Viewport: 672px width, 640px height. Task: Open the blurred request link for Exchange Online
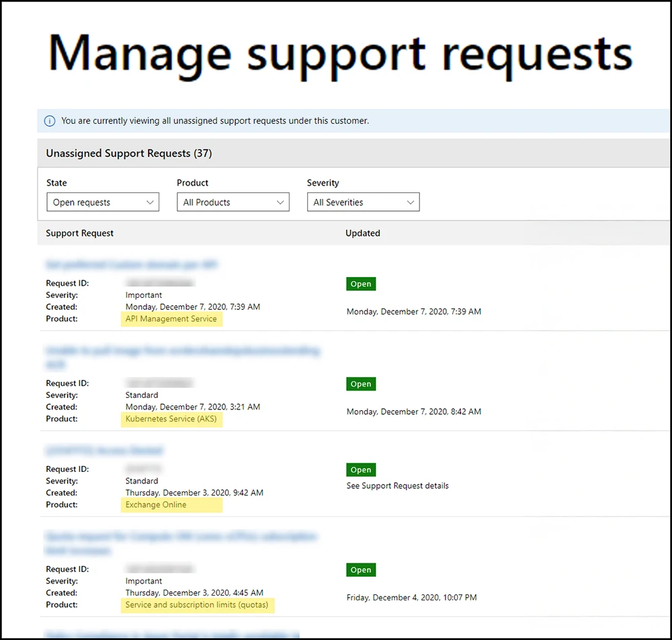pyautogui.click(x=104, y=450)
